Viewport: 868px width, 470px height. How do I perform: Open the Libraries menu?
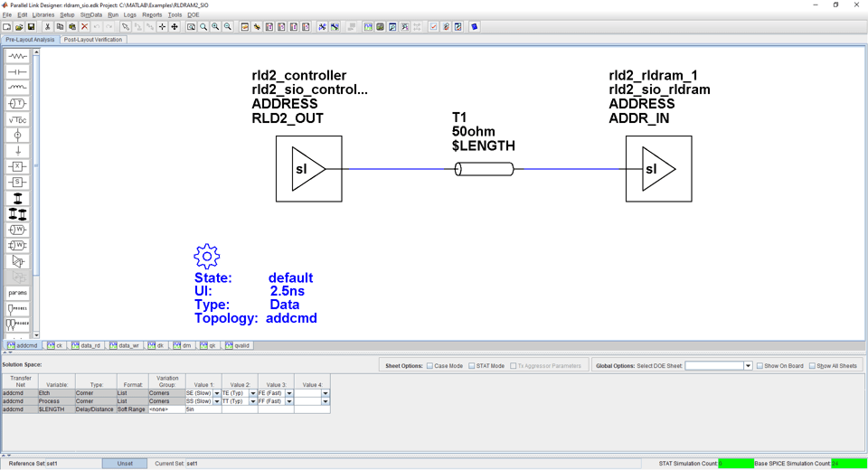point(42,15)
